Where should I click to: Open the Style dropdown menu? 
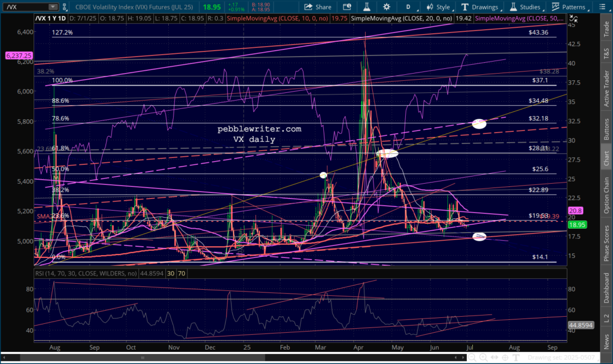[438, 7]
